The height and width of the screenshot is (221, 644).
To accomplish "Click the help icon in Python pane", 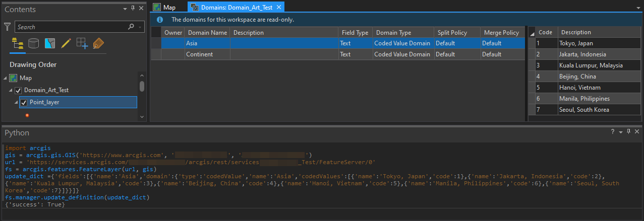I will tap(613, 132).
